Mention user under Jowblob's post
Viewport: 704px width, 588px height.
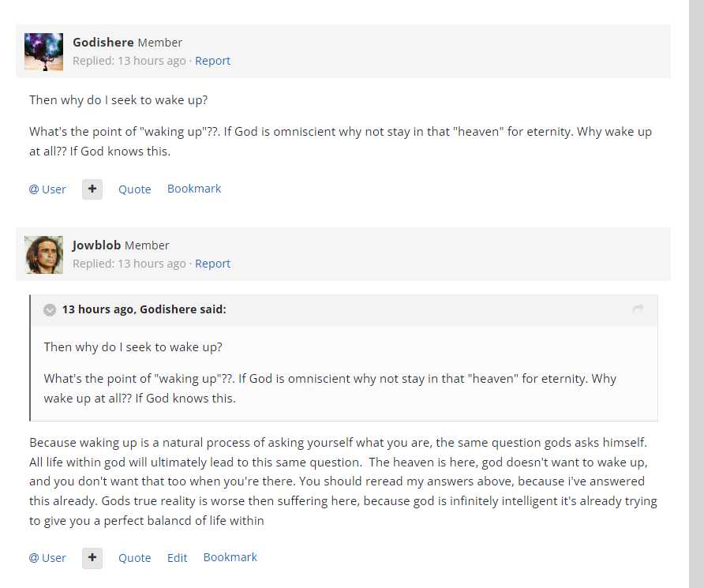(47, 558)
